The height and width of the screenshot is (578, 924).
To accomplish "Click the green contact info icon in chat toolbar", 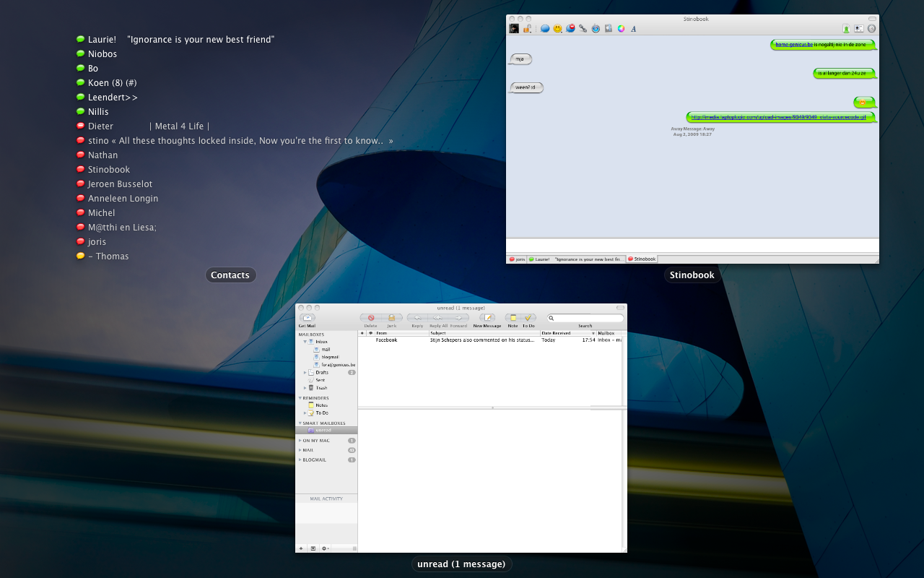I will pyautogui.click(x=846, y=29).
